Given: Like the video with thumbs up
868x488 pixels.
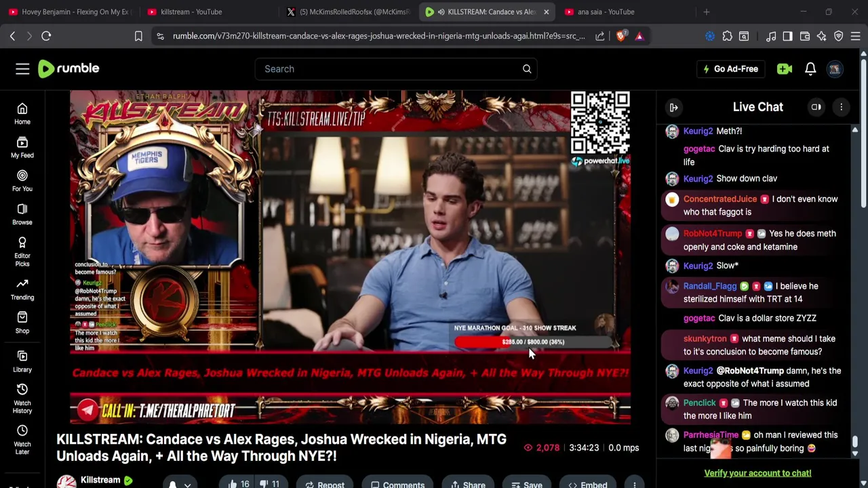Looking at the screenshot, I should pyautogui.click(x=239, y=484).
